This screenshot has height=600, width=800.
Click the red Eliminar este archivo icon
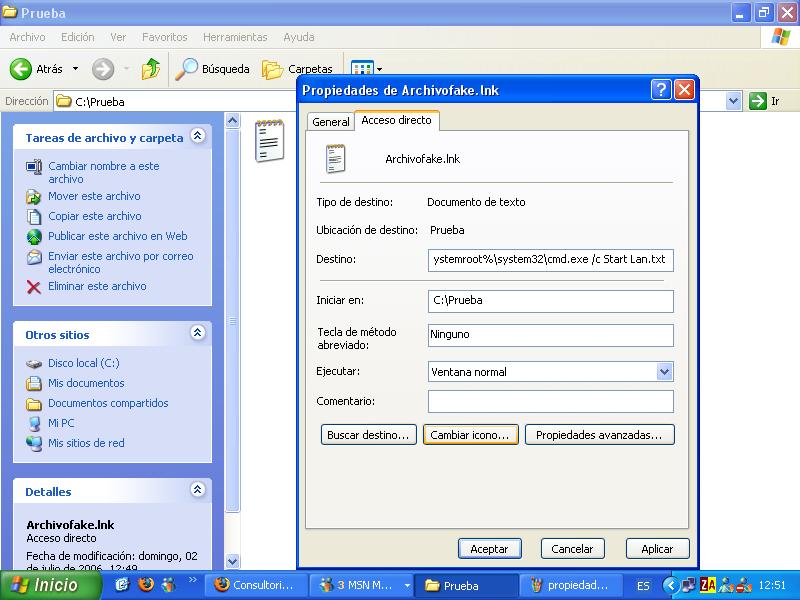(x=34, y=286)
